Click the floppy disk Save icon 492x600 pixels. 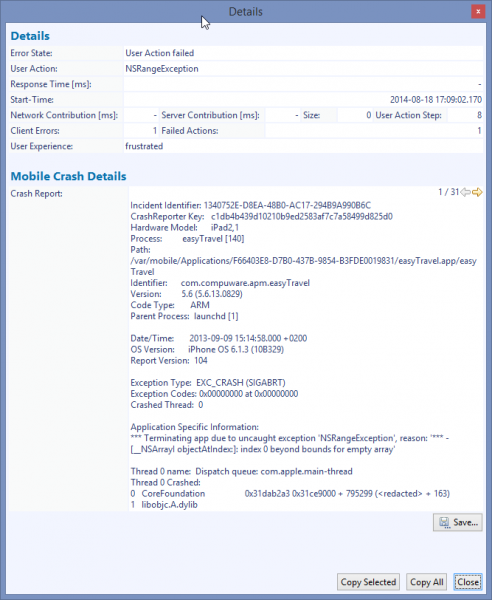click(444, 522)
